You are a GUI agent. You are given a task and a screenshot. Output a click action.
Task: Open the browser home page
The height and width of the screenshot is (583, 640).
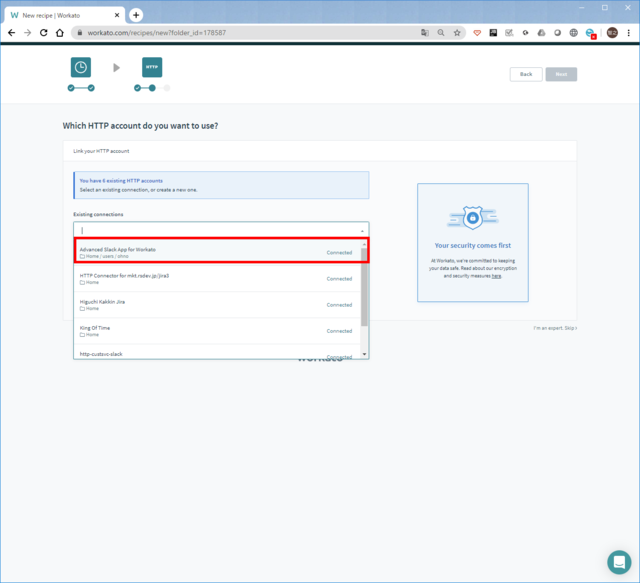click(x=60, y=33)
